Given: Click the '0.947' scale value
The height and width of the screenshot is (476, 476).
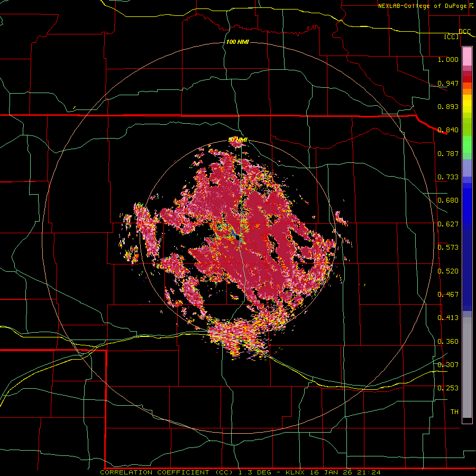Looking at the screenshot, I should (x=448, y=83).
